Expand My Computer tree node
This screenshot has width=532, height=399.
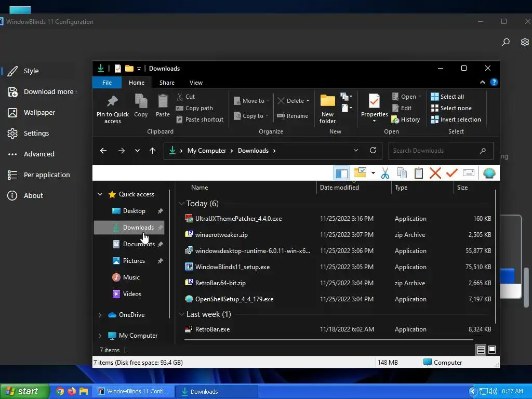click(x=100, y=336)
